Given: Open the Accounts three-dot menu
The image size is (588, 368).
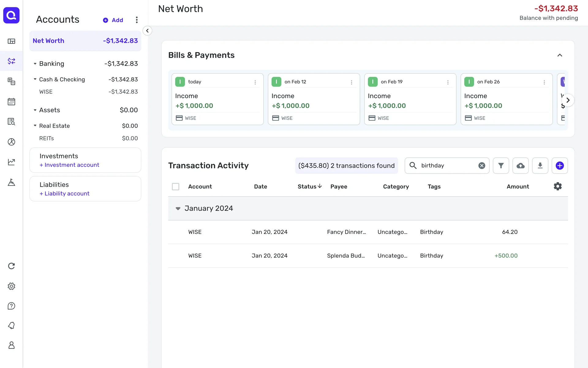Looking at the screenshot, I should (x=137, y=20).
